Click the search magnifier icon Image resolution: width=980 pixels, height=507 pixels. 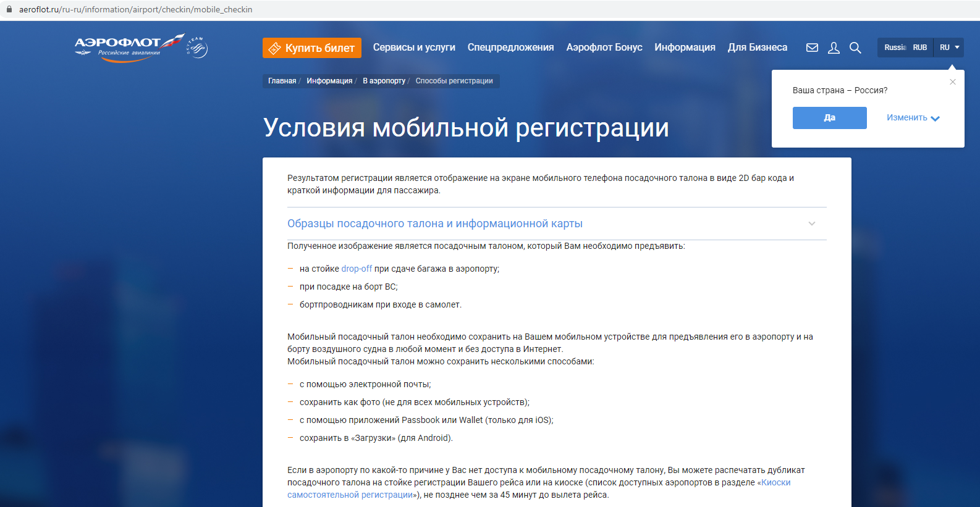coord(855,48)
